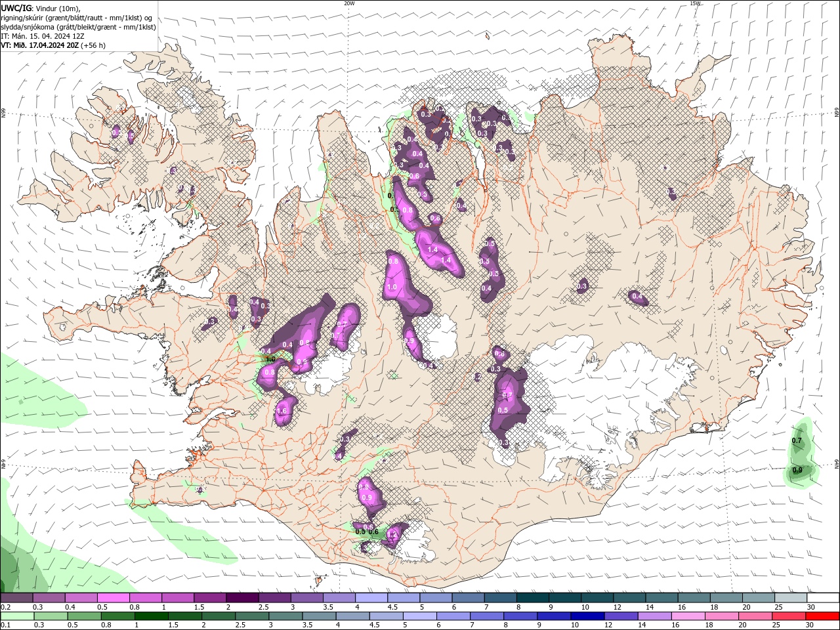Click the IT: Mán. 15. 04. 2024 12Z line

43,36
